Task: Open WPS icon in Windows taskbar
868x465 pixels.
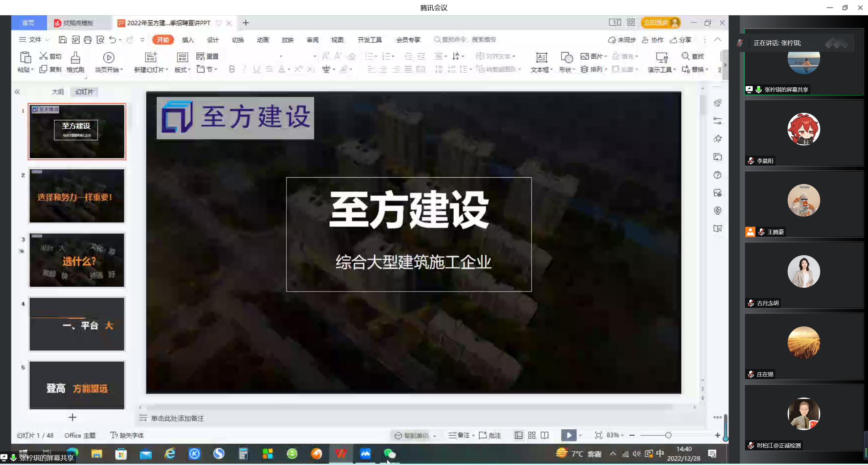Action: coord(341,453)
